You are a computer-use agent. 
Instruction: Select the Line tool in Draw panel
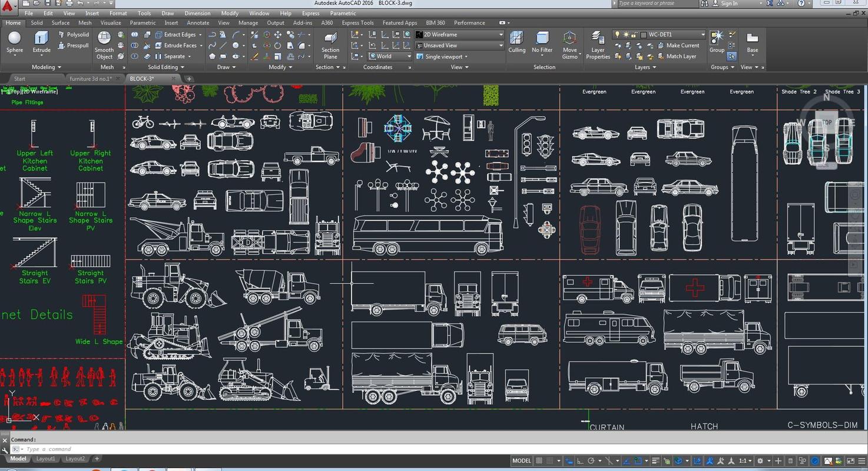(223, 45)
